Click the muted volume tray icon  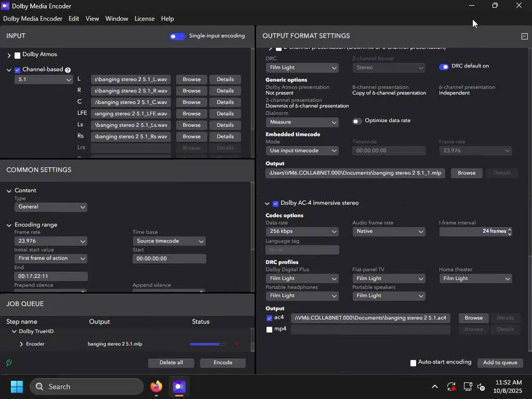[482, 387]
